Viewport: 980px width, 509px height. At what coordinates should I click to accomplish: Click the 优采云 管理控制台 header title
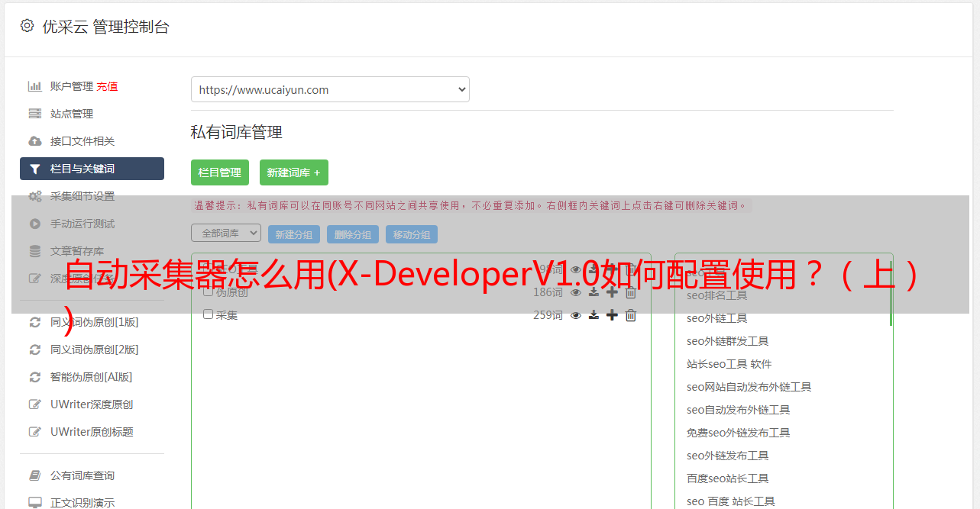[105, 27]
